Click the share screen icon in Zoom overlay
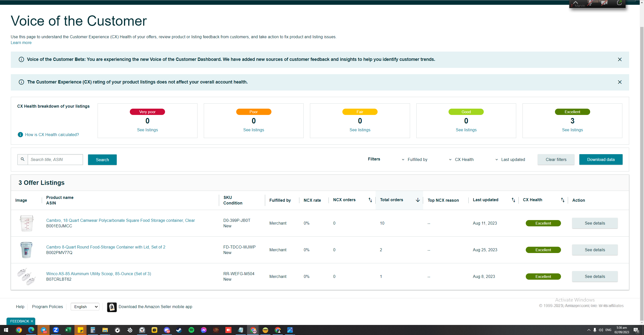 click(619, 3)
